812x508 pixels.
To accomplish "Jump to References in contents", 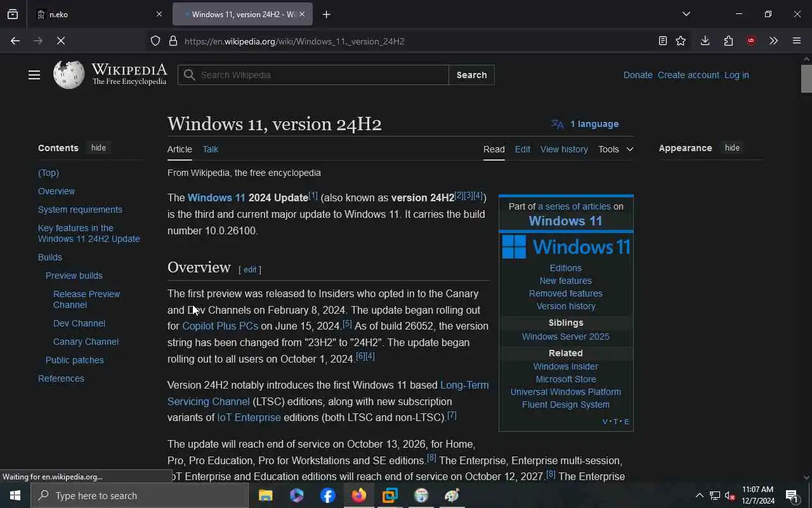I will [61, 378].
